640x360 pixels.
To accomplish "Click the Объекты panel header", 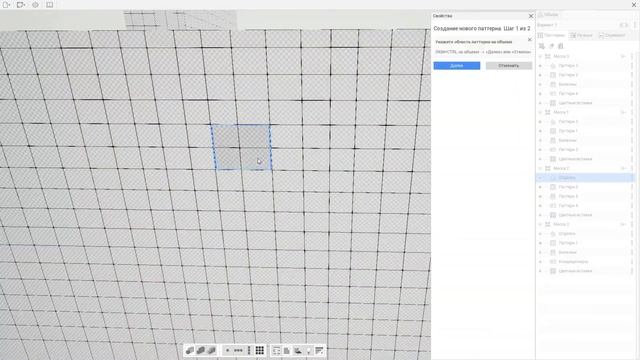I will (x=548, y=15).
